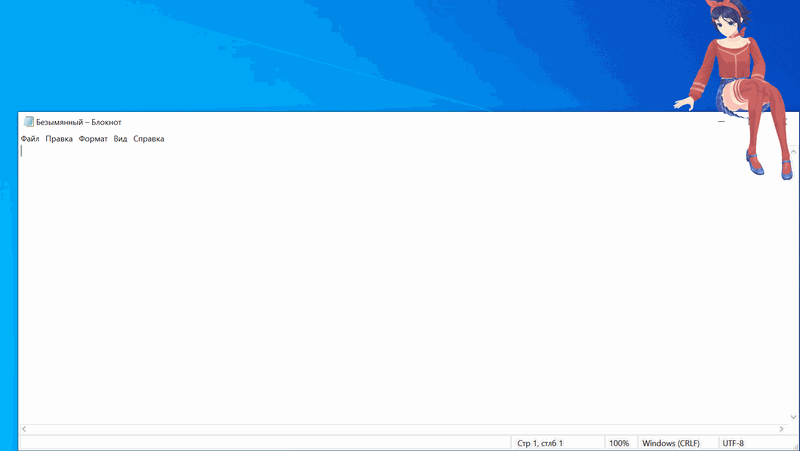The image size is (800, 451).
Task: Click the Windows (CRLF) status field
Action: point(671,443)
